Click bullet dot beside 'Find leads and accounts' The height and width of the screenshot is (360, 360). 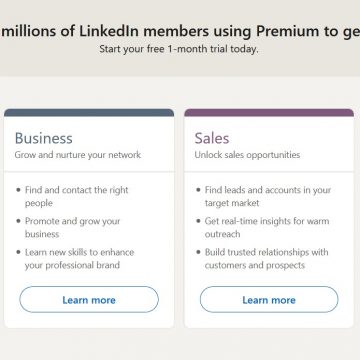click(198, 190)
